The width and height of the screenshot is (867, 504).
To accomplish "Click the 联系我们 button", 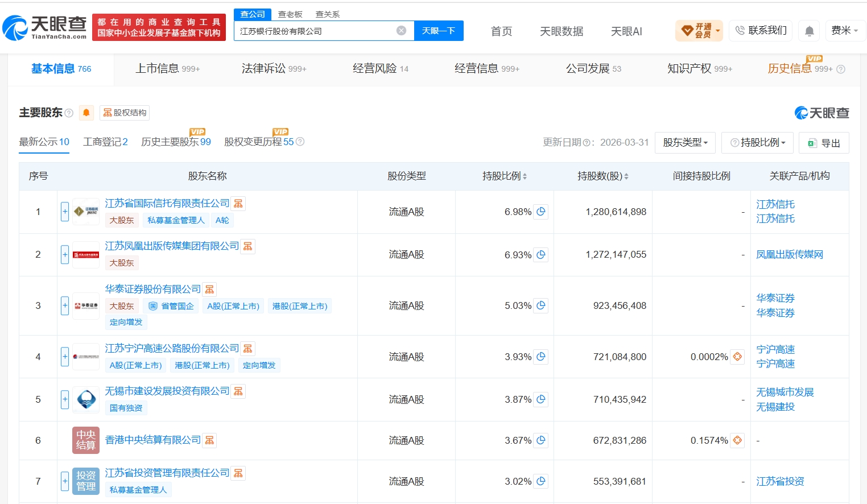I will 761,31.
